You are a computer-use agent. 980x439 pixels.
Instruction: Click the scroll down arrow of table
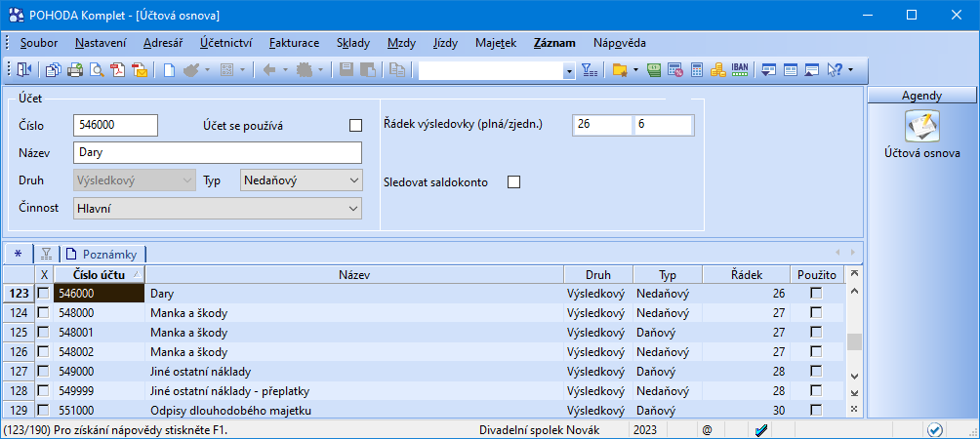(x=854, y=376)
